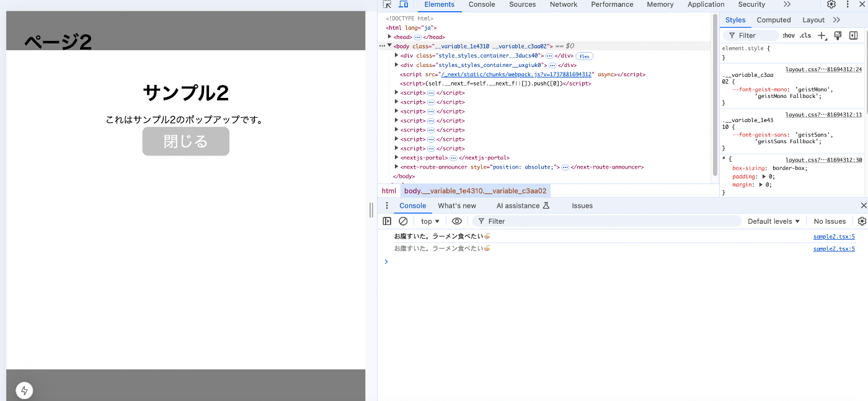Viewport: 868px width, 401px height.
Task: Open the Memory tab
Action: coord(660,4)
